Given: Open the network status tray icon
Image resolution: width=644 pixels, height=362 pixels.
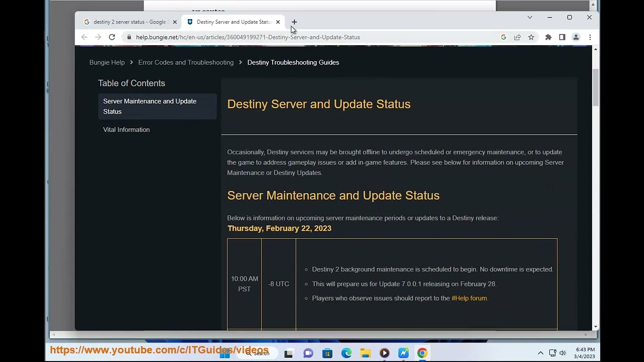Looking at the screenshot, I should [552, 353].
